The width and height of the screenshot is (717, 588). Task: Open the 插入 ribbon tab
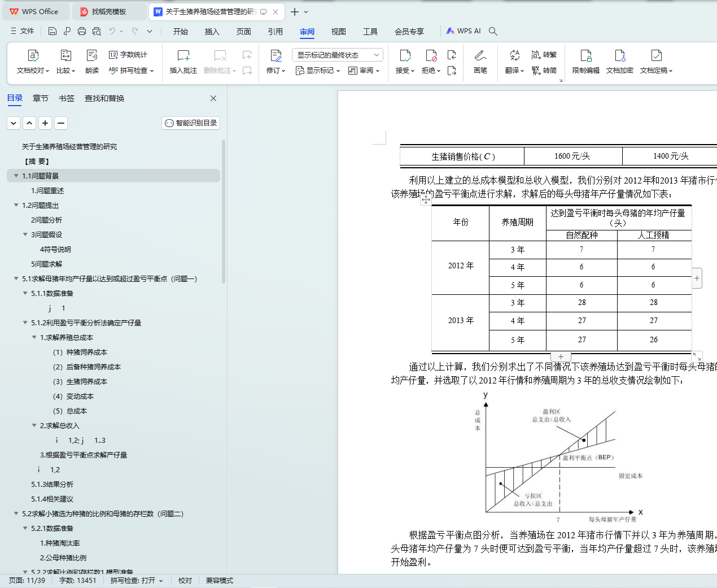212,32
